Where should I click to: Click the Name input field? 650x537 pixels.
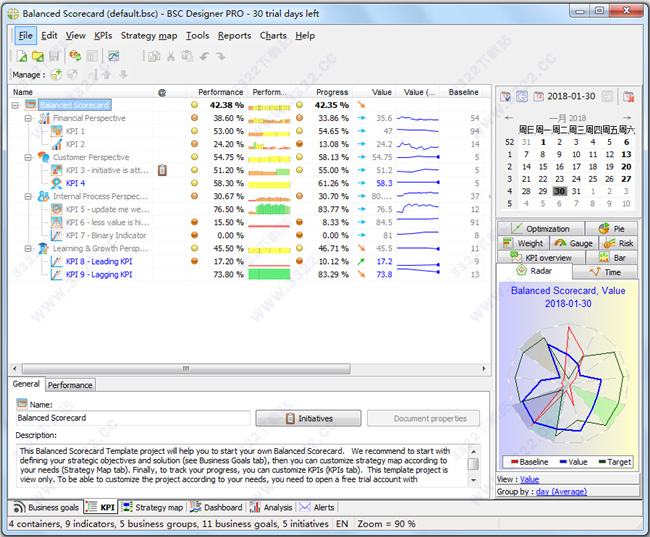133,418
